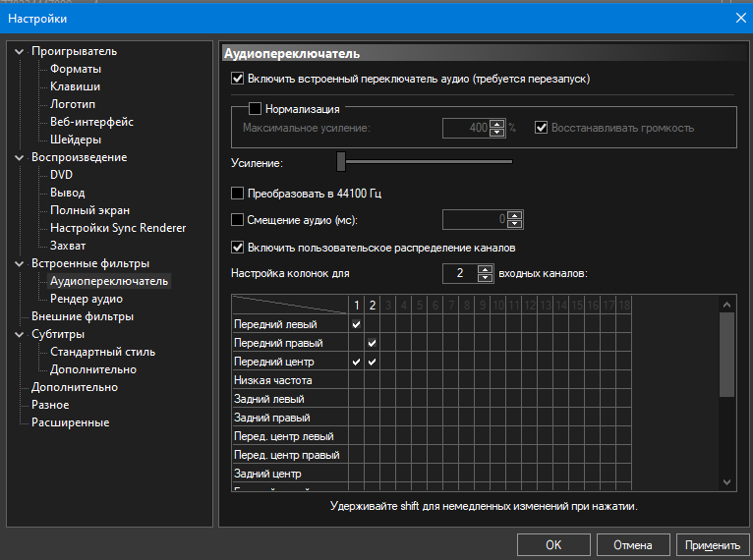Disable пользовательское распределение каналов checkbox

(x=237, y=248)
